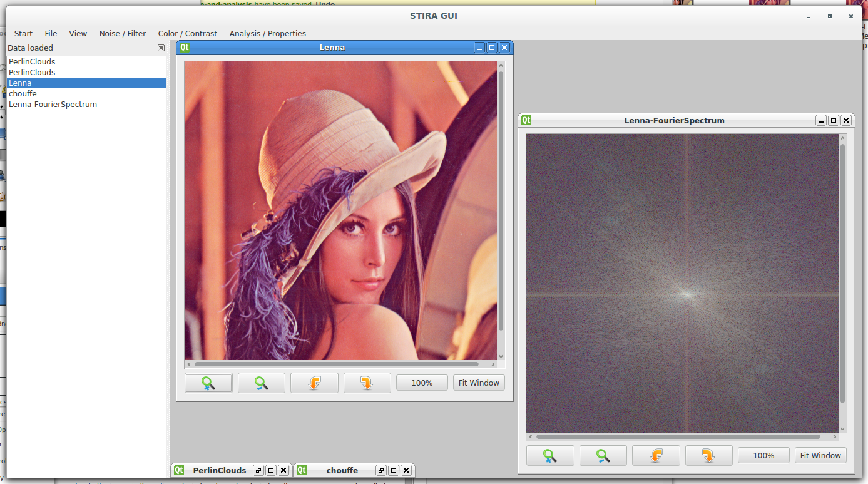
Task: Maximize the Lenna sub-window
Action: (x=492, y=48)
